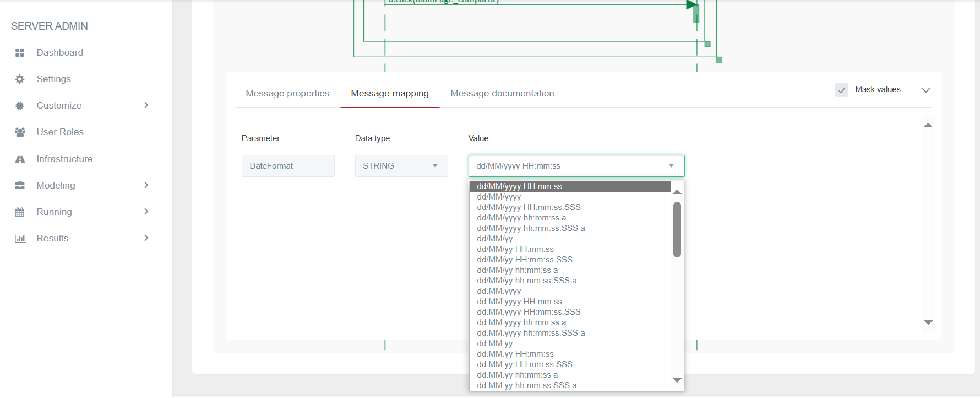980x398 pixels.
Task: Click the Dashboard grid icon
Action: [x=20, y=53]
